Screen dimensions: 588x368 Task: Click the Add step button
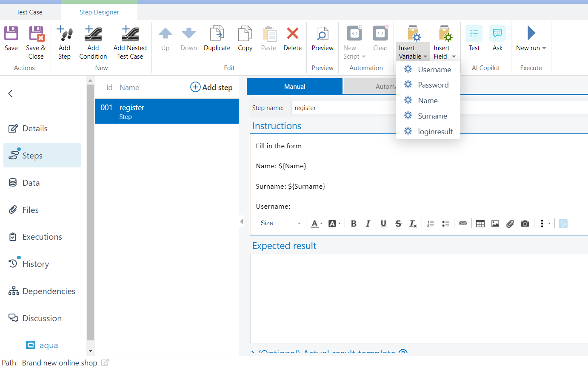tap(211, 88)
